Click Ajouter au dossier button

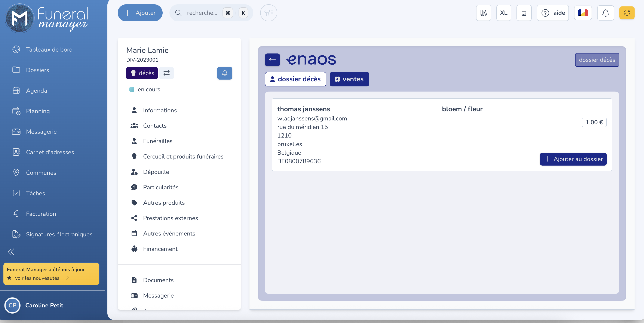coord(573,159)
